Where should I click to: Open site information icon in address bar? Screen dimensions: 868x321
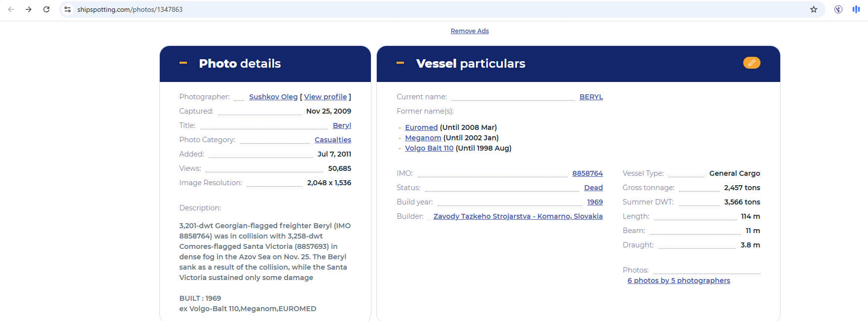click(x=68, y=9)
